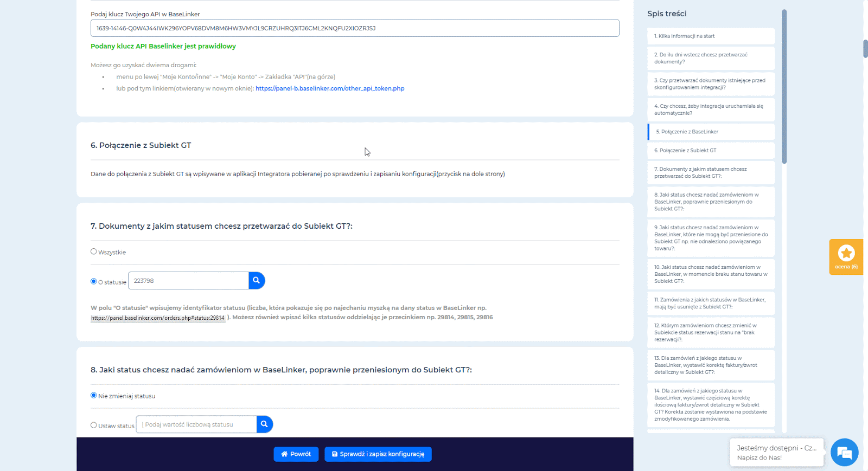Click the table of contents scrollbar
868x471 pixels.
pos(784,87)
